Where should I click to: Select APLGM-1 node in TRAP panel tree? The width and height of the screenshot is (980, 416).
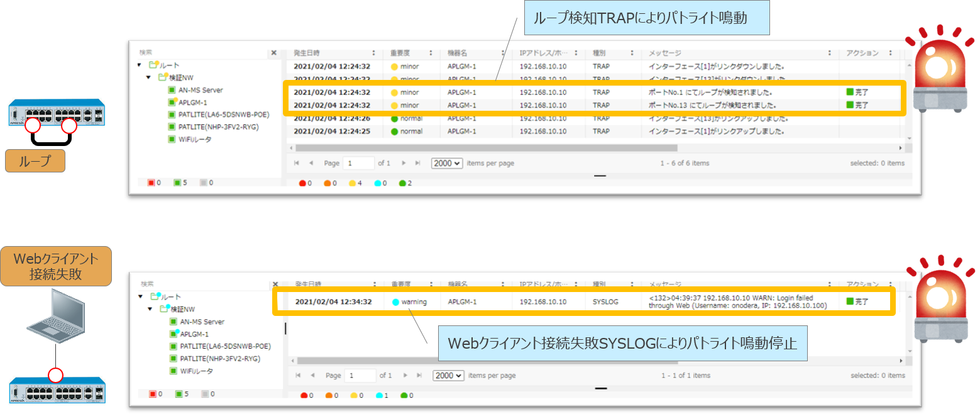188,102
